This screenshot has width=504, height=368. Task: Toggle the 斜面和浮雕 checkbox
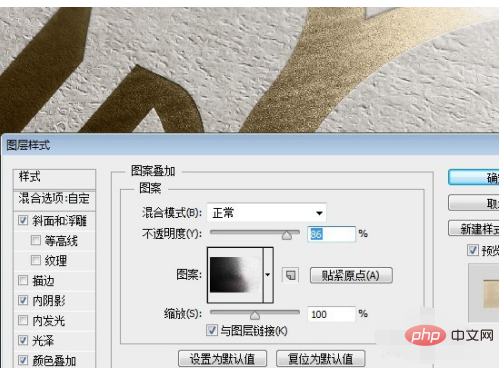(x=23, y=220)
